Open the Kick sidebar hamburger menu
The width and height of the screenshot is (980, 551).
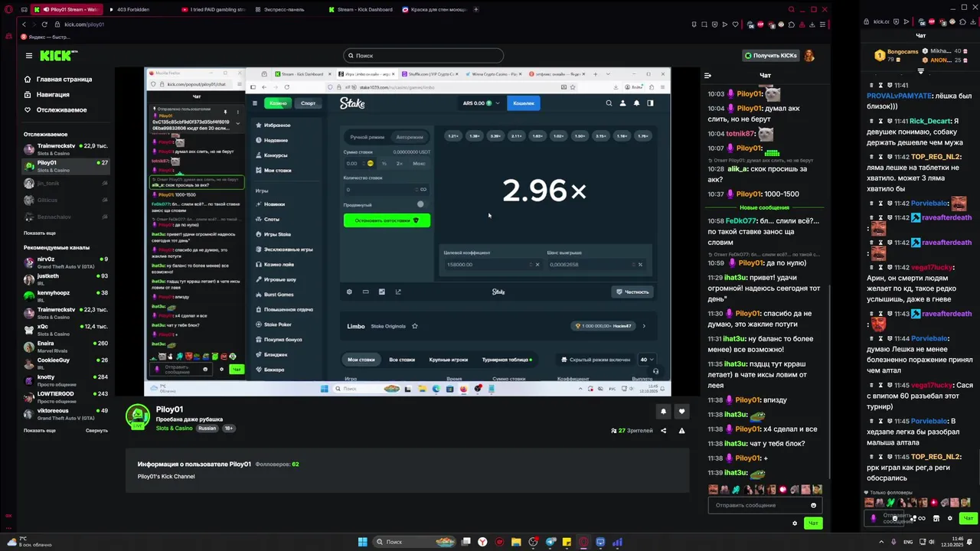pyautogui.click(x=29, y=55)
